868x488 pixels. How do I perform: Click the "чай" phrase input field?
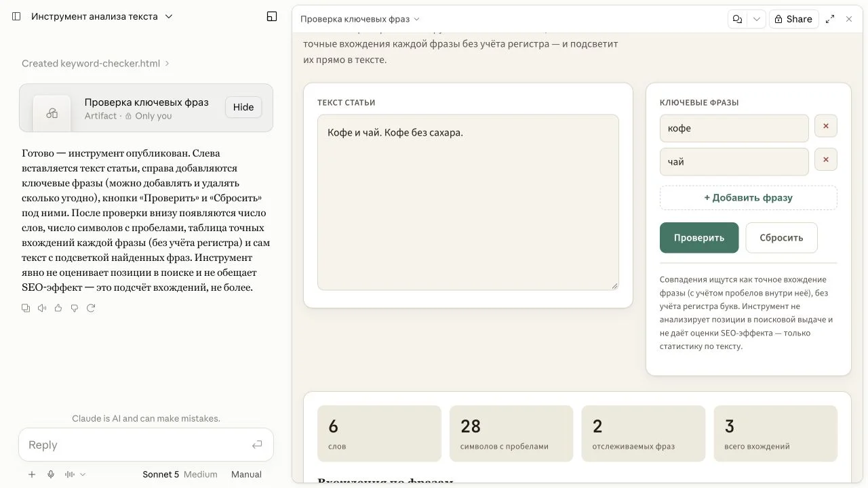point(734,162)
